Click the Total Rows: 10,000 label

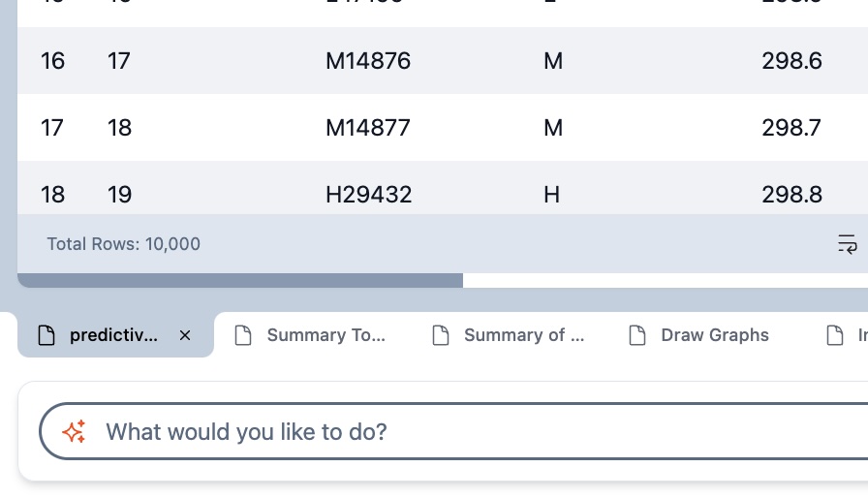click(124, 244)
